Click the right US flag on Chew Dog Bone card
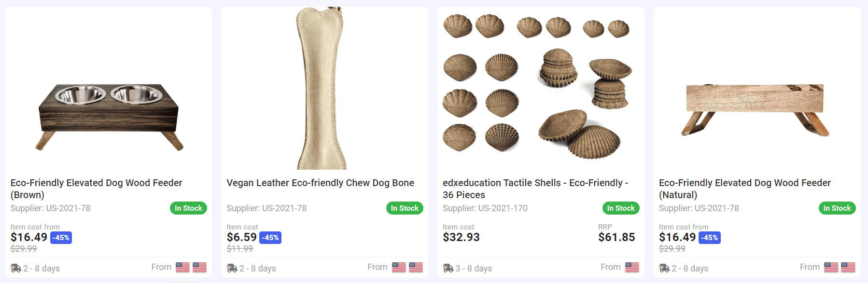This screenshot has width=868, height=283. (x=416, y=266)
